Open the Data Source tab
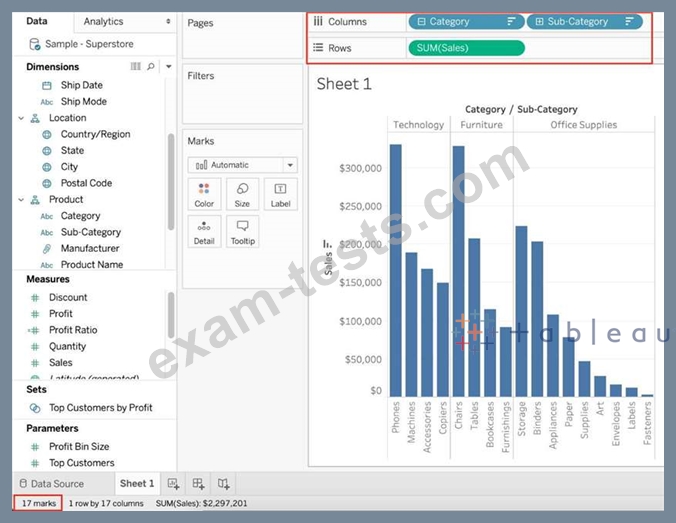This screenshot has width=676, height=523. (x=52, y=484)
